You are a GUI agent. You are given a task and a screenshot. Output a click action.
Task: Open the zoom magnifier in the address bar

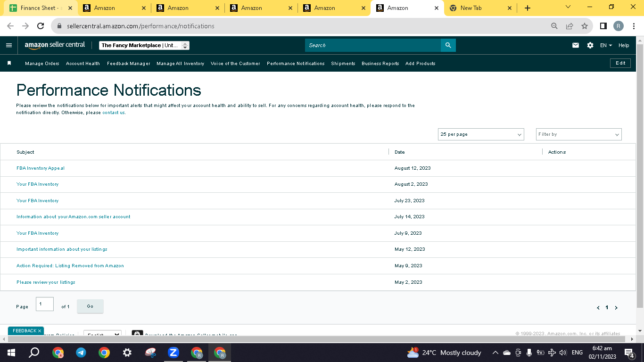[x=554, y=26]
